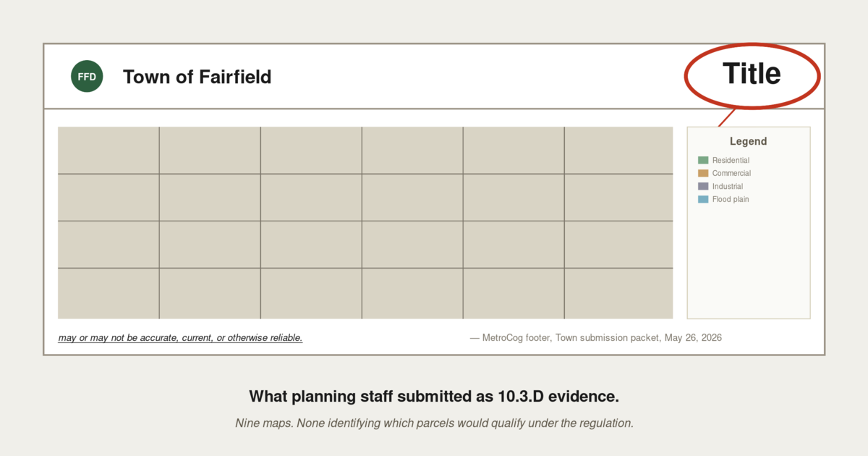Viewport: 868px width, 456px height.
Task: Open the underlined accuracy disclaimer link
Action: tap(180, 338)
